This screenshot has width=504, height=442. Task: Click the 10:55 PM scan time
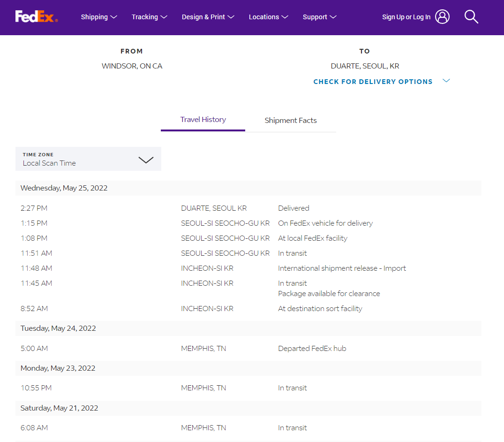[36, 388]
